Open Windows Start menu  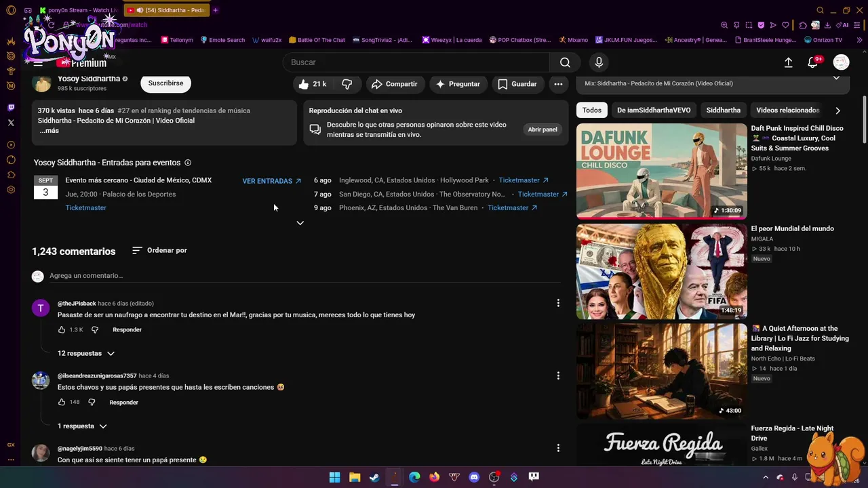pos(334,477)
